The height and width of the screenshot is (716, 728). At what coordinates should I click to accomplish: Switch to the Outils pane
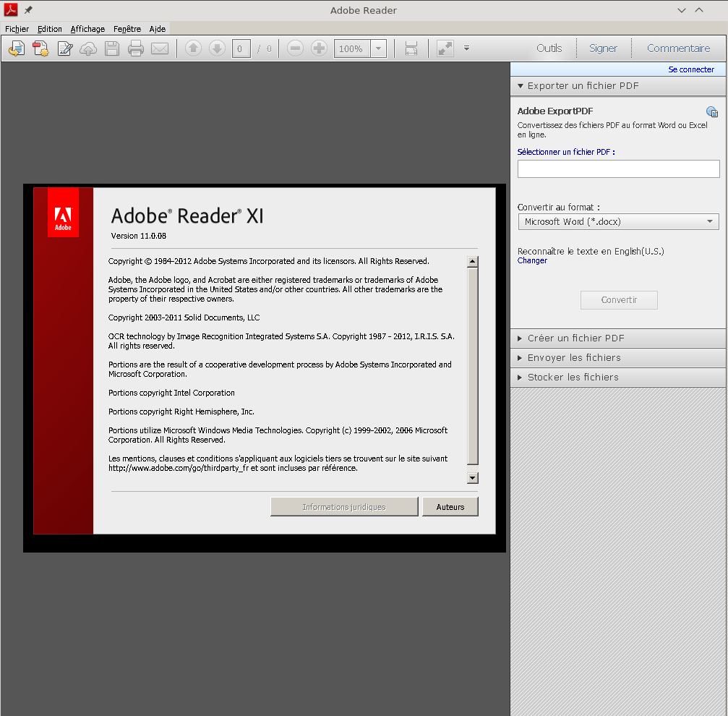pos(549,48)
